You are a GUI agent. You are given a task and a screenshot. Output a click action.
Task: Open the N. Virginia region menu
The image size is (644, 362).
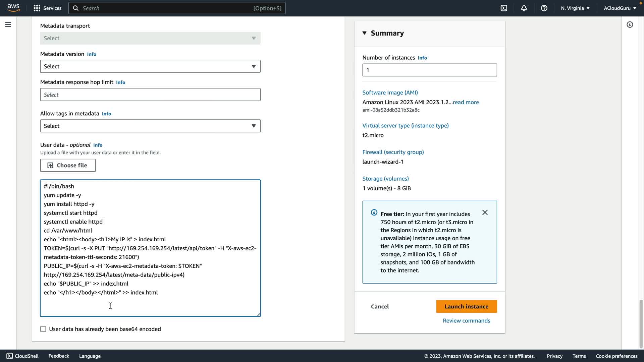(x=575, y=8)
